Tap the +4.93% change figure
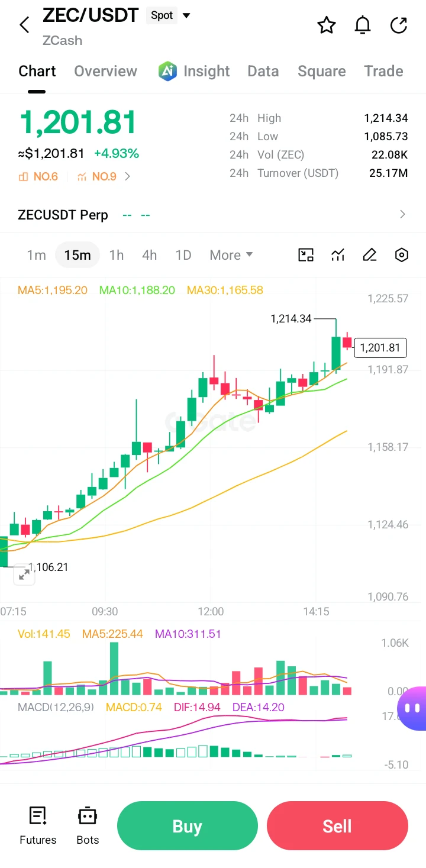This screenshot has width=426, height=868. (x=117, y=154)
